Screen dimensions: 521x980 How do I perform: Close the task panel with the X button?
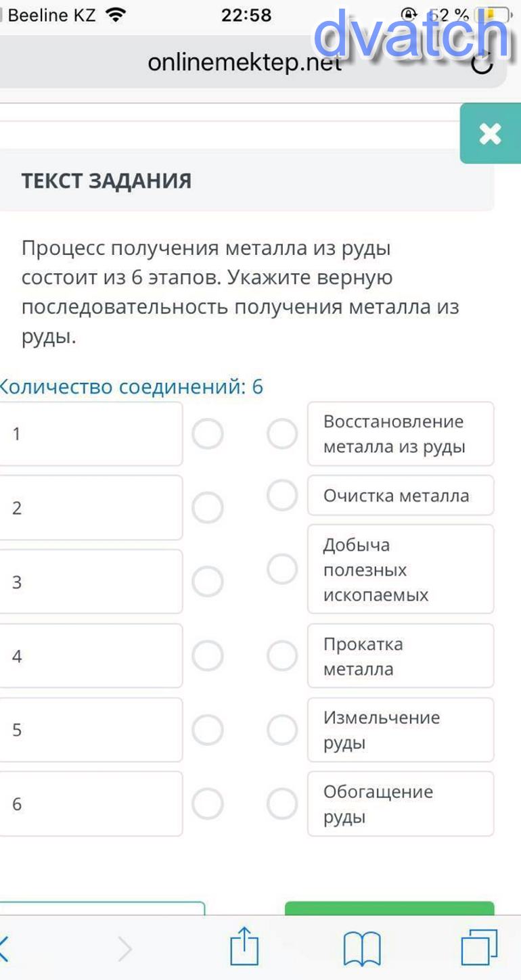(x=490, y=133)
